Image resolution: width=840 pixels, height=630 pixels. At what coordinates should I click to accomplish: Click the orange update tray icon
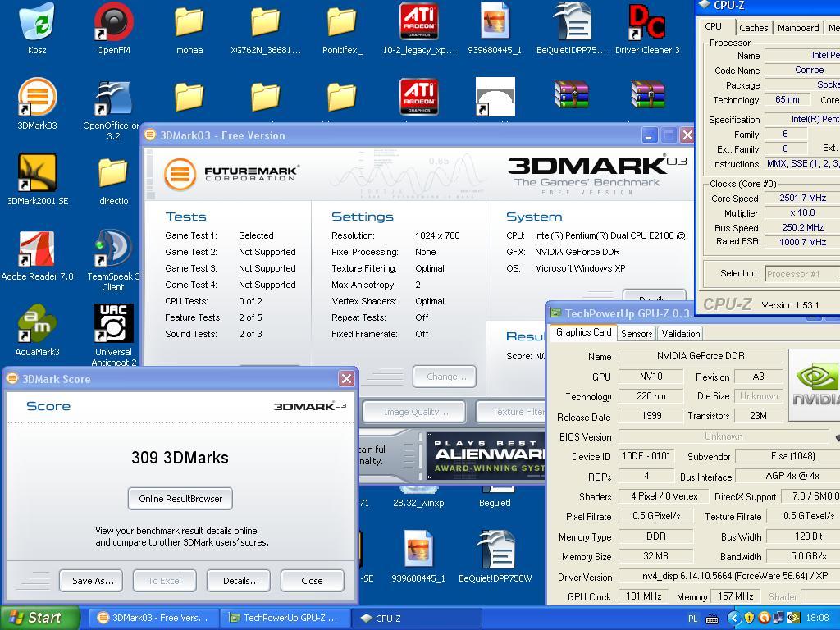coord(764,618)
